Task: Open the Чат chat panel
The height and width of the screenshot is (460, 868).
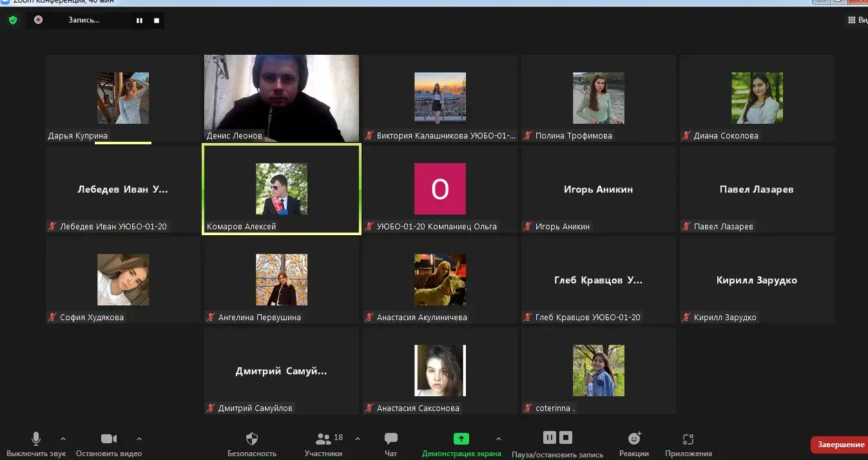Action: click(391, 445)
